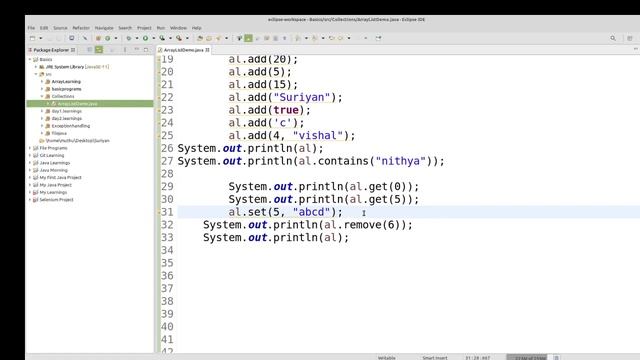Select the My First Java Project entry
The image size is (640, 360).
point(60,178)
